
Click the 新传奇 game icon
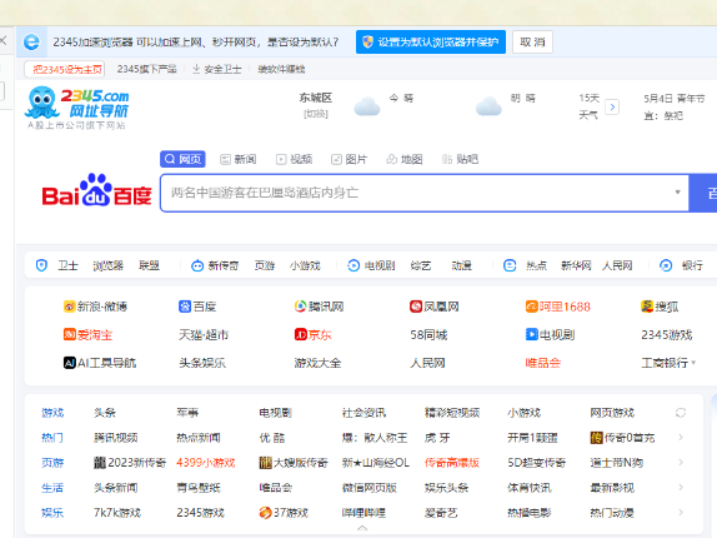(x=197, y=266)
